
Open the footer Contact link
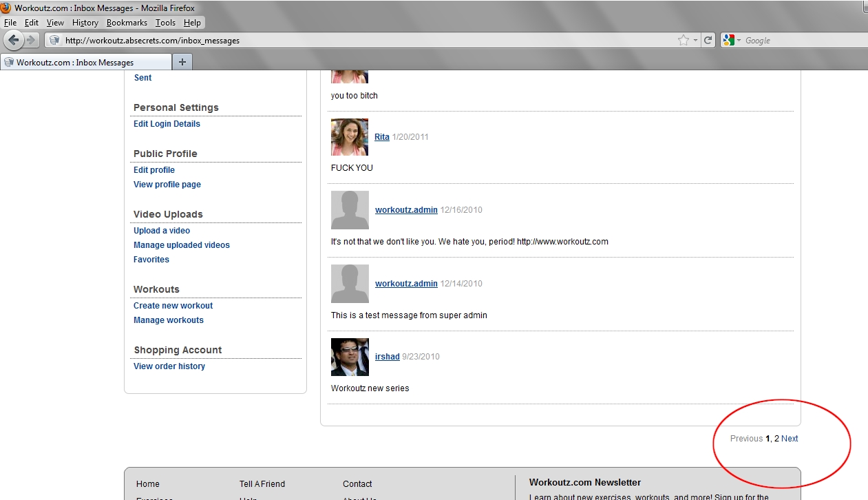[357, 484]
